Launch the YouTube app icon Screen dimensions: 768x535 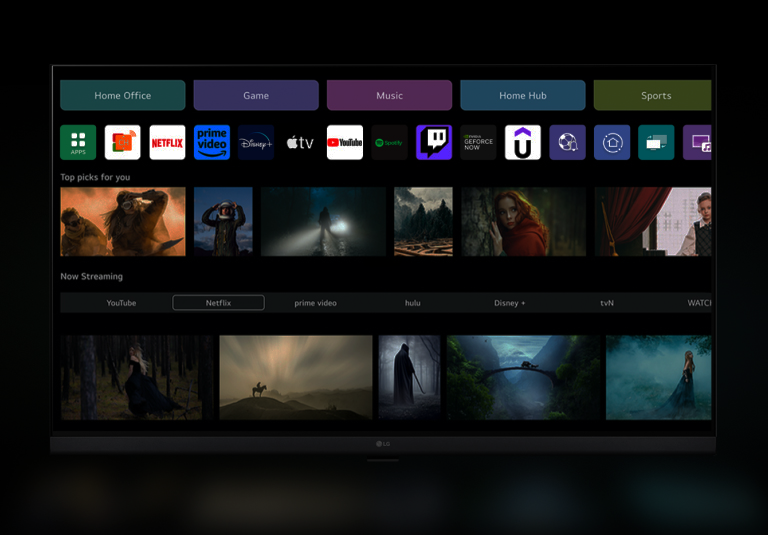coord(345,143)
